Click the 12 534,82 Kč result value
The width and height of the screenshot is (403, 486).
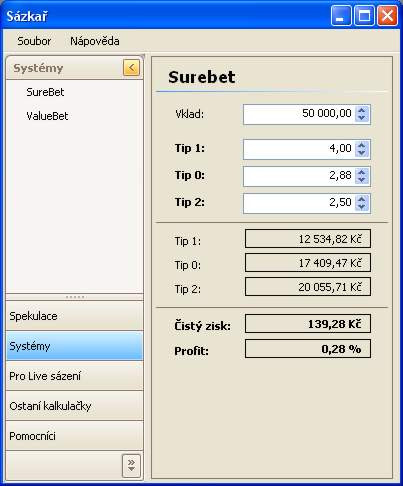(x=308, y=239)
